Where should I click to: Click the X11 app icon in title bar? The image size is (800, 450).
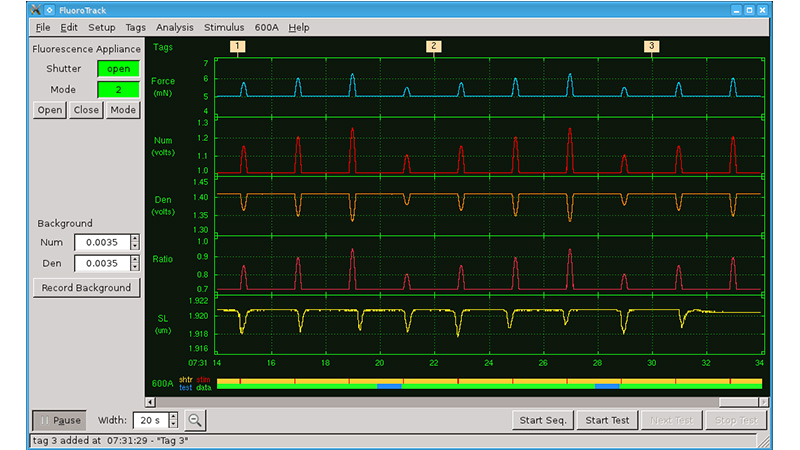coord(36,10)
